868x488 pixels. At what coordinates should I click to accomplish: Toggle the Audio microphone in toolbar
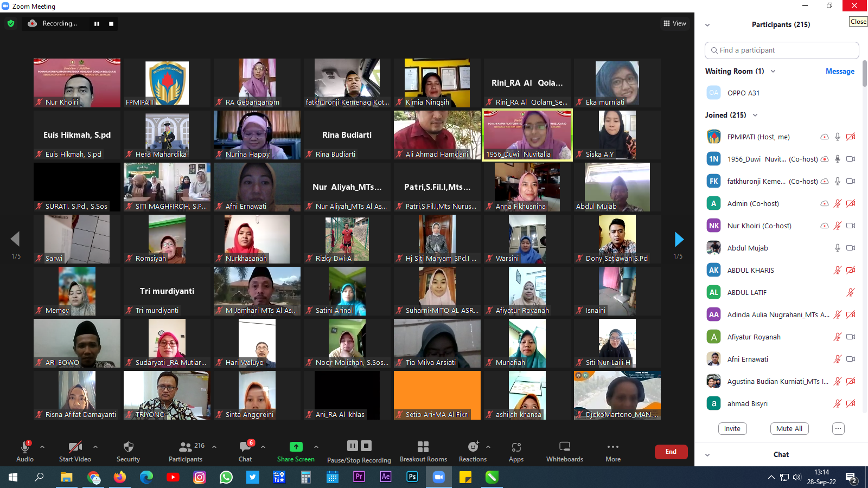(25, 447)
